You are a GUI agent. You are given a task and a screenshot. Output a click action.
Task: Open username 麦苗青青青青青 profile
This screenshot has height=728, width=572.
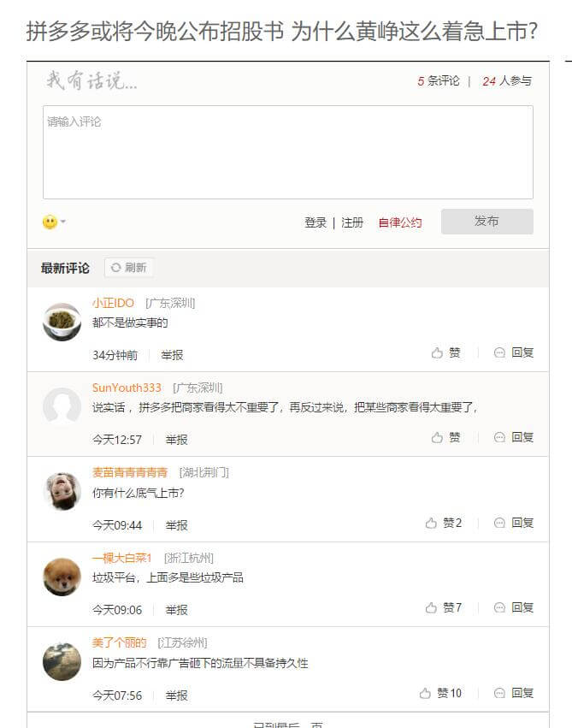point(130,472)
